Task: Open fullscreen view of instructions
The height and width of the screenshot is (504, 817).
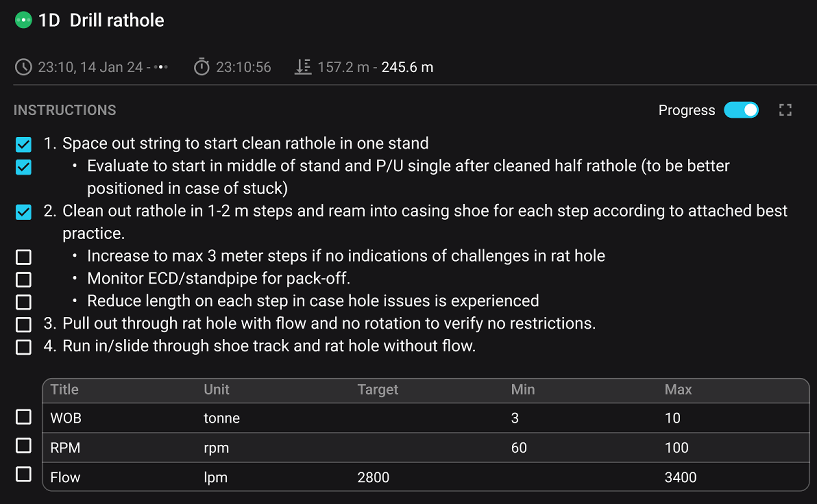Action: coord(785,110)
